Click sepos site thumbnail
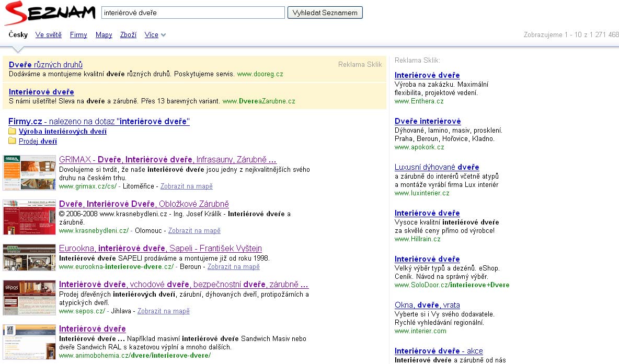 (x=29, y=298)
